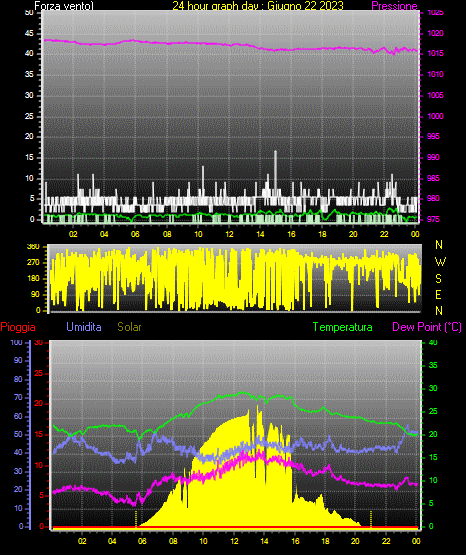Click 35 on the green temperature axis
Image resolution: width=466 pixels, height=555 pixels.
433,365
